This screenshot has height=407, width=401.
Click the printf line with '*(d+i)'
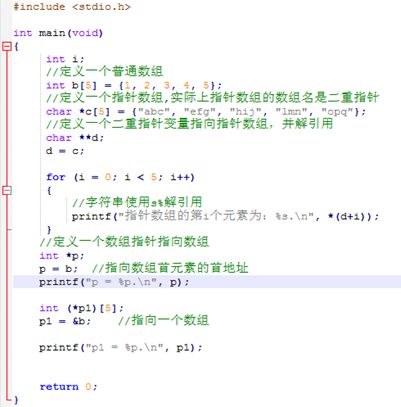pos(225,216)
